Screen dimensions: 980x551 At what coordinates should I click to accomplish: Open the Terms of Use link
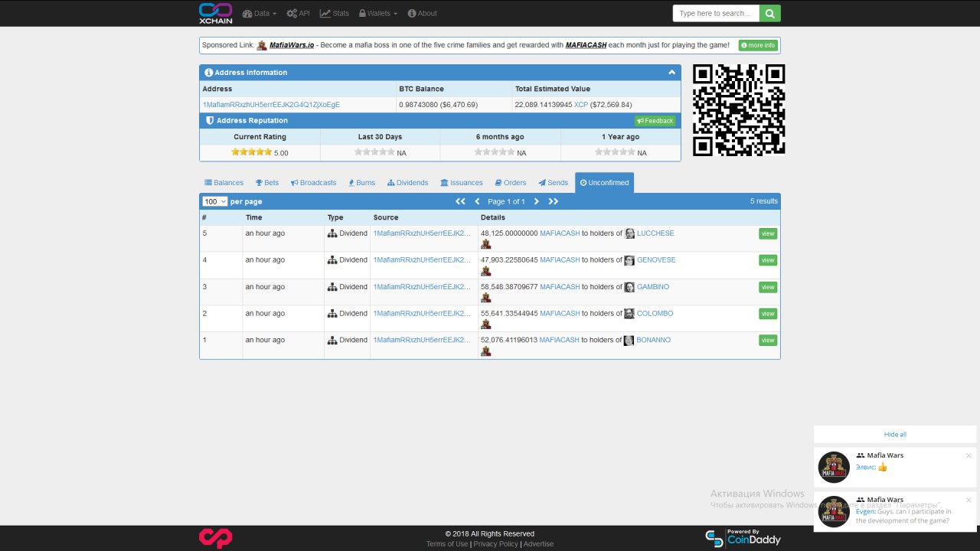click(447, 544)
